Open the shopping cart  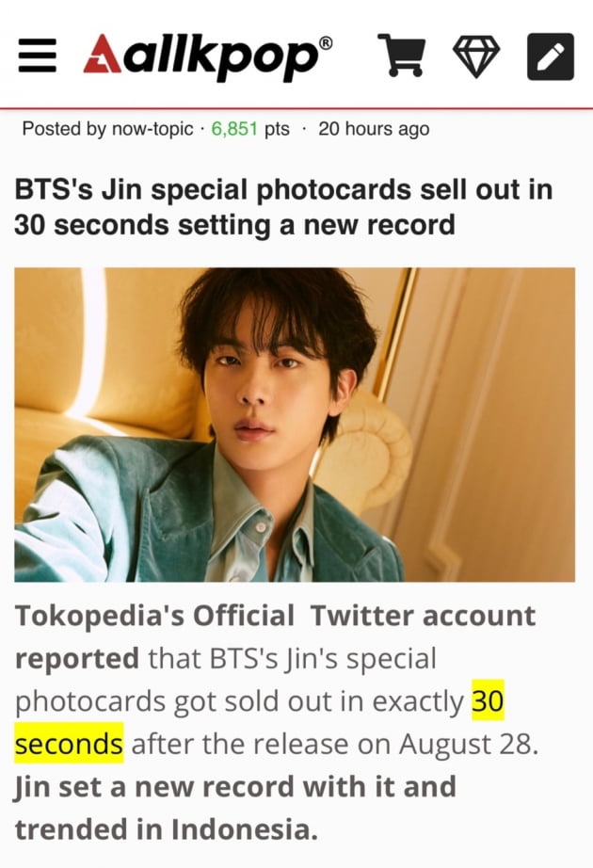[401, 55]
